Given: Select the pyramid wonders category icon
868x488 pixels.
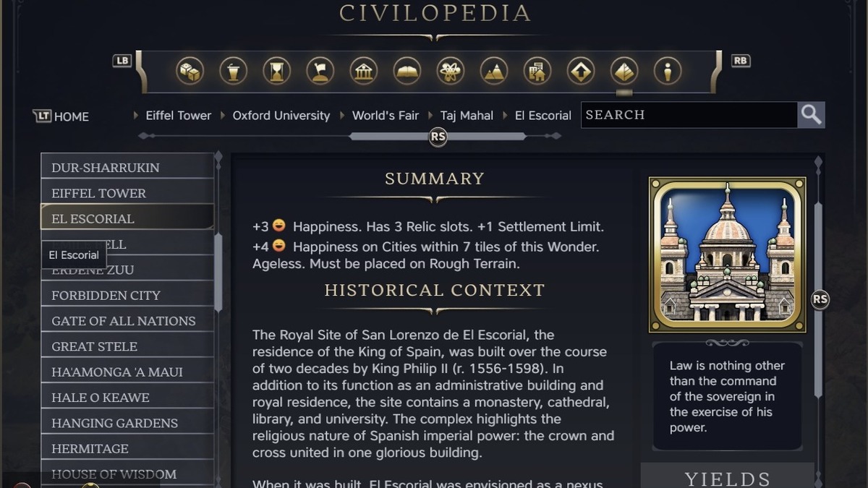Looking at the screenshot, I should pyautogui.click(x=624, y=71).
